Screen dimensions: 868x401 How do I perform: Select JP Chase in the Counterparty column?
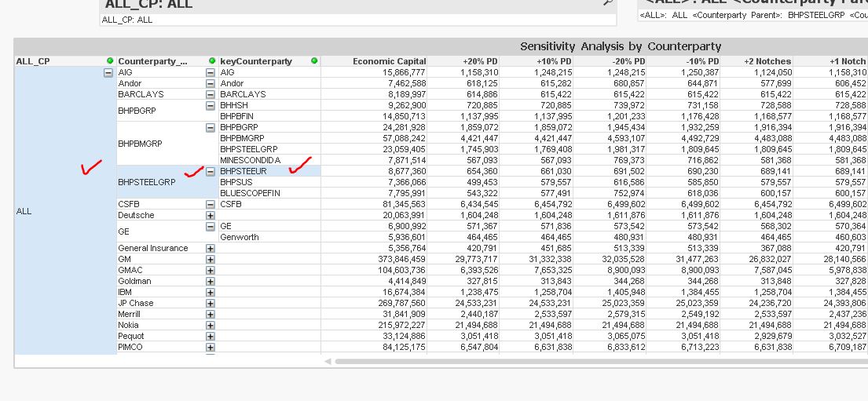[x=136, y=303]
